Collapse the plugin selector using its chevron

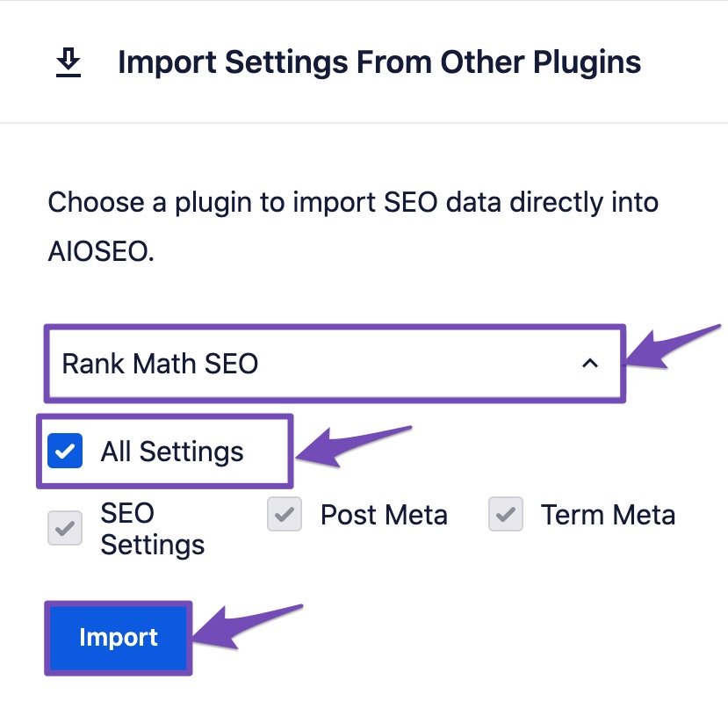(x=590, y=361)
